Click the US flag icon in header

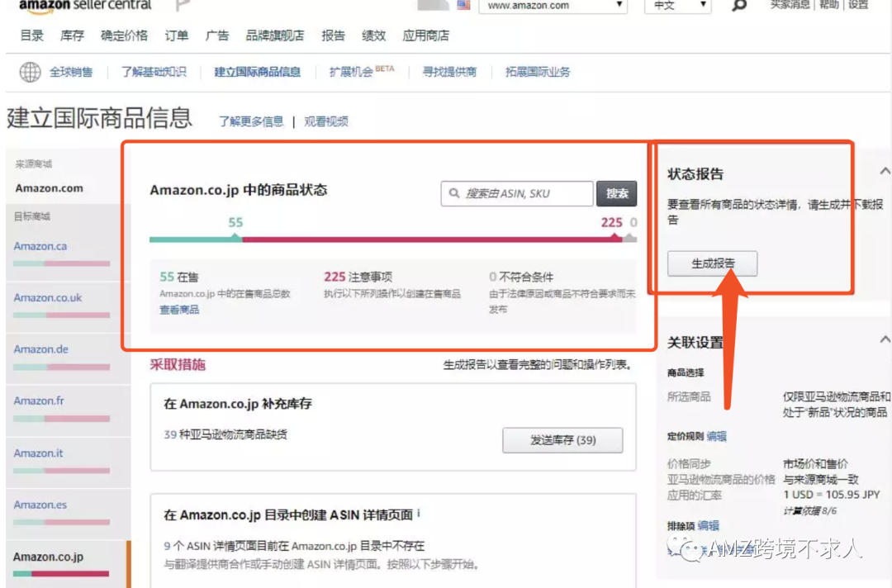(463, 5)
